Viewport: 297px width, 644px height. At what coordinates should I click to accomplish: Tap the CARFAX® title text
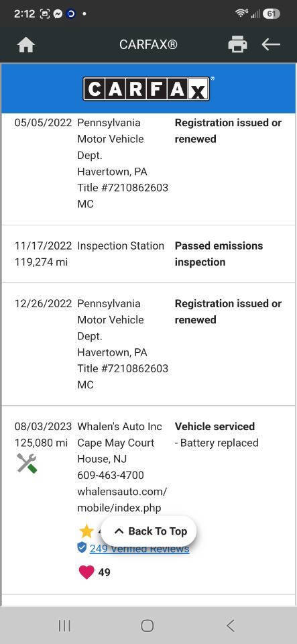point(148,44)
